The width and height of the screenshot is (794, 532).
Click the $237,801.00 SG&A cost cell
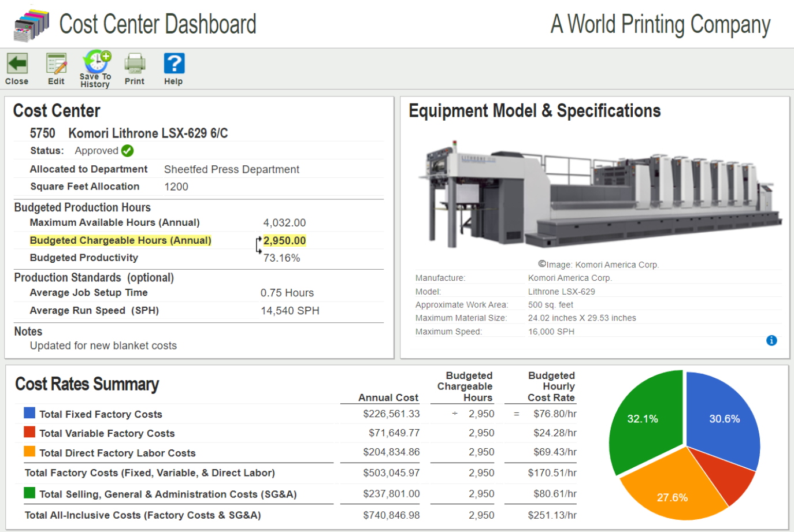tap(391, 494)
